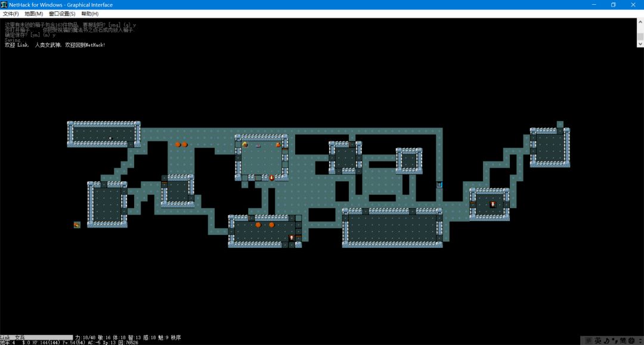
Task: Click the 力:18/48 strength stat in status line
Action: [85, 337]
